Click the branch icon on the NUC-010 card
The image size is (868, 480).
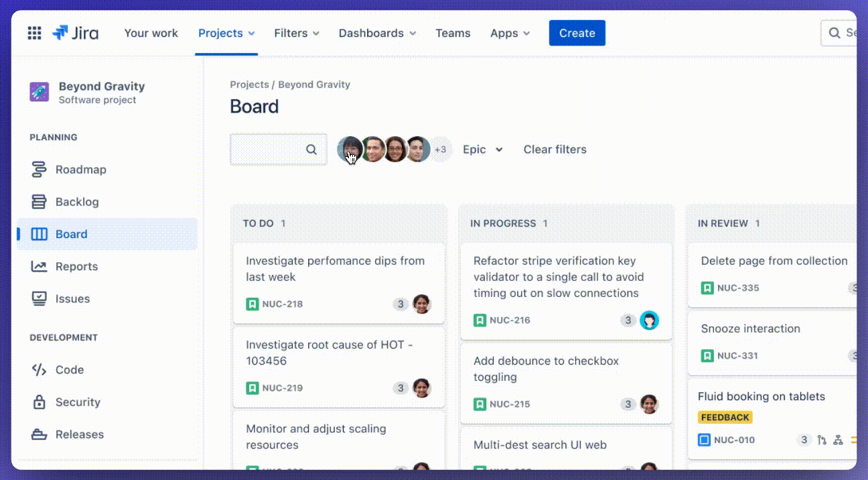click(x=822, y=440)
